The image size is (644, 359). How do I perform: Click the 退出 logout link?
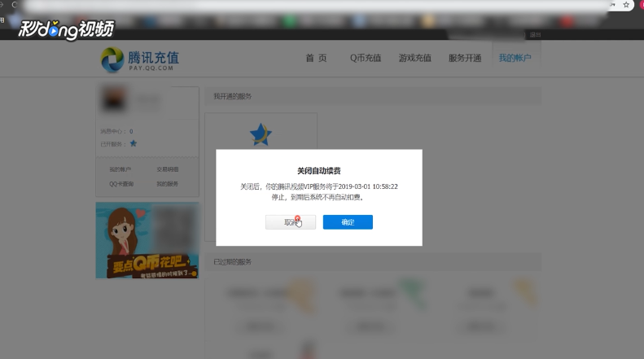pos(535,34)
